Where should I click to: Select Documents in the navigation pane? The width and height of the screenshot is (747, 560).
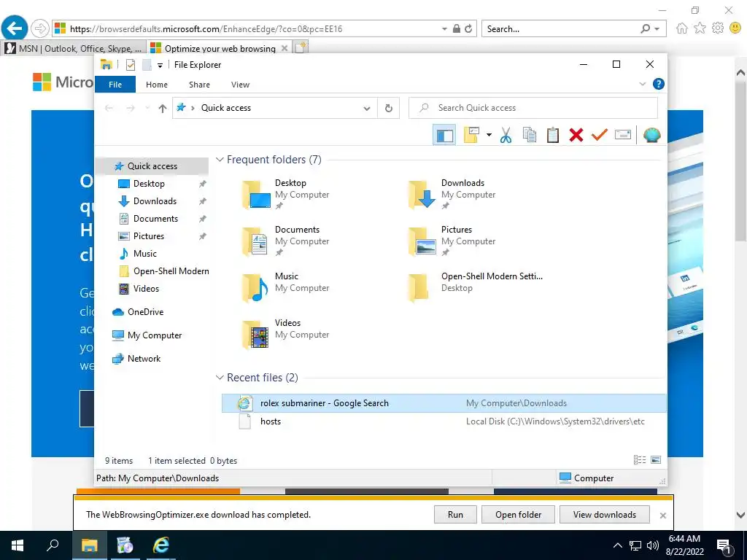[x=155, y=219]
